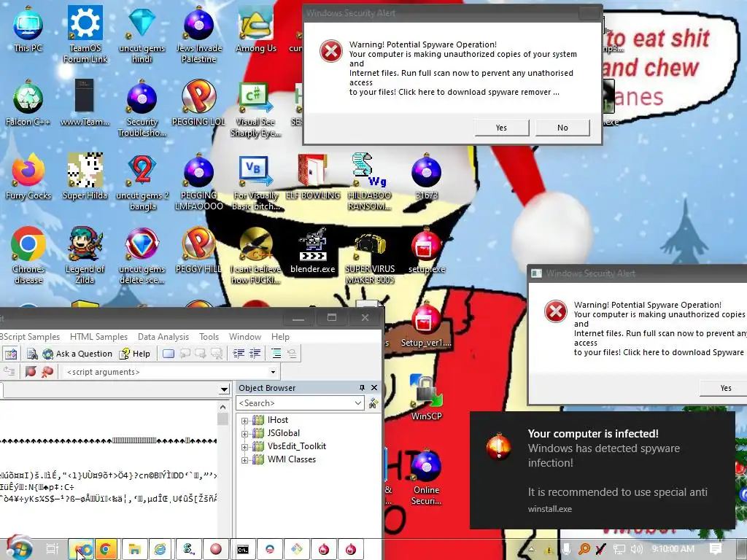Select Super Hilda desktop icon
The height and width of the screenshot is (560, 747).
click(85, 177)
